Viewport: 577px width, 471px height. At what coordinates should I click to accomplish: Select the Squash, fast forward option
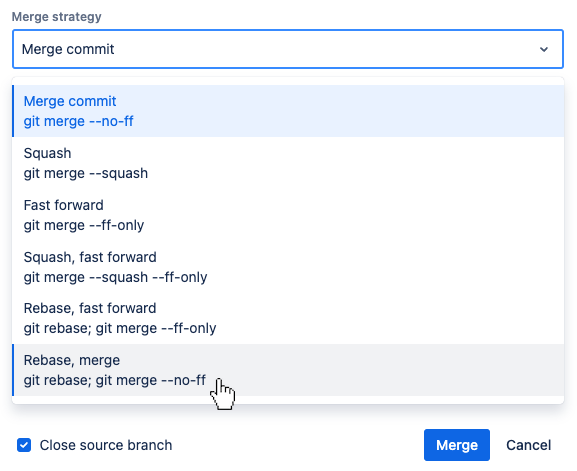tap(288, 267)
